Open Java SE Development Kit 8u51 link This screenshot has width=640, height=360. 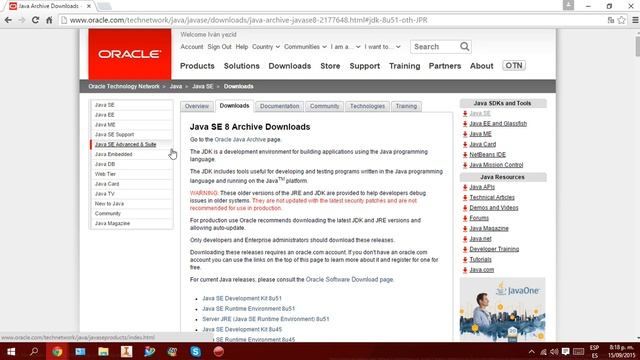(242, 298)
